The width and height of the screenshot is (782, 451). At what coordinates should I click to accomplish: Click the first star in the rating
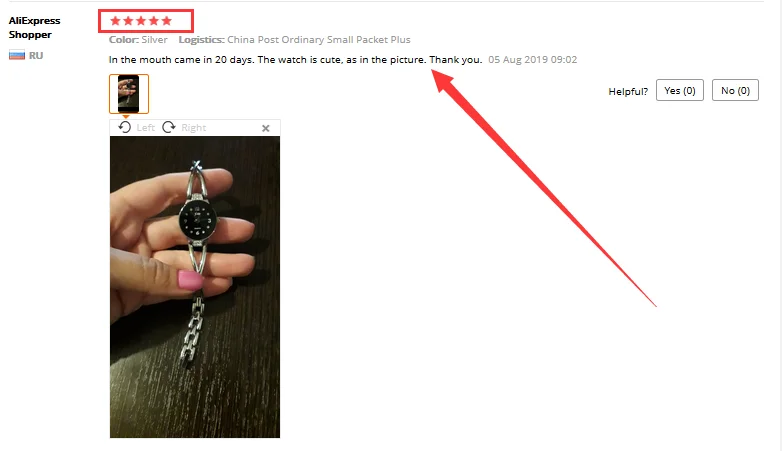tap(115, 21)
